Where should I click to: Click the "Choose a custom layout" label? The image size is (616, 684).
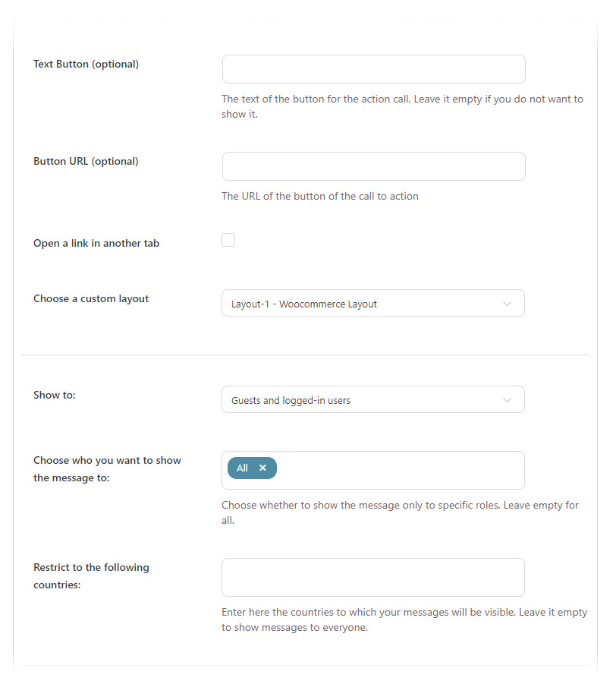[91, 299]
